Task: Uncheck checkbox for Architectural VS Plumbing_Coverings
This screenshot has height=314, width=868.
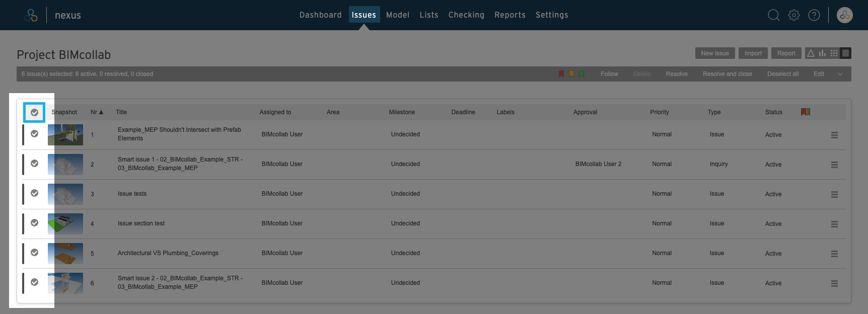Action: coord(34,252)
